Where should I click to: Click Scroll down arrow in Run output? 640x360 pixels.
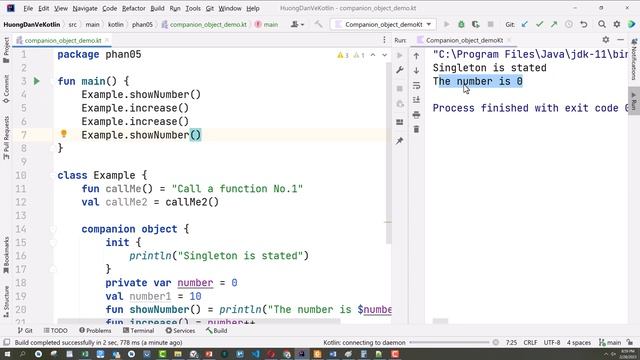pyautogui.click(x=416, y=71)
